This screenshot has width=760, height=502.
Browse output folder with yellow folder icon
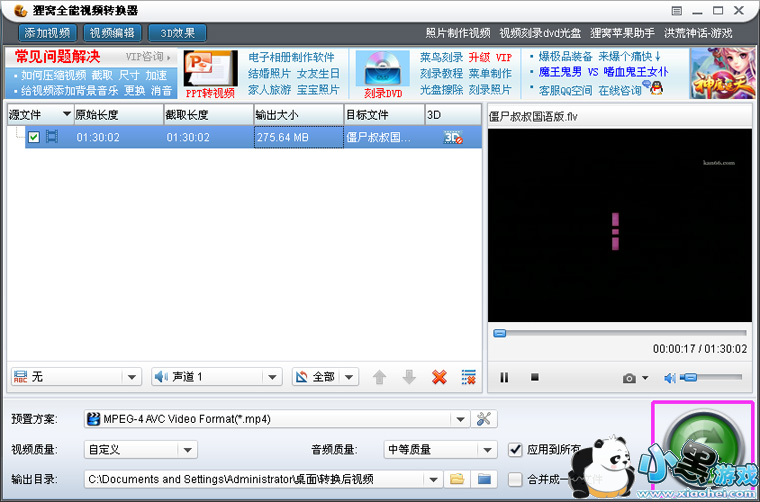[x=457, y=480]
